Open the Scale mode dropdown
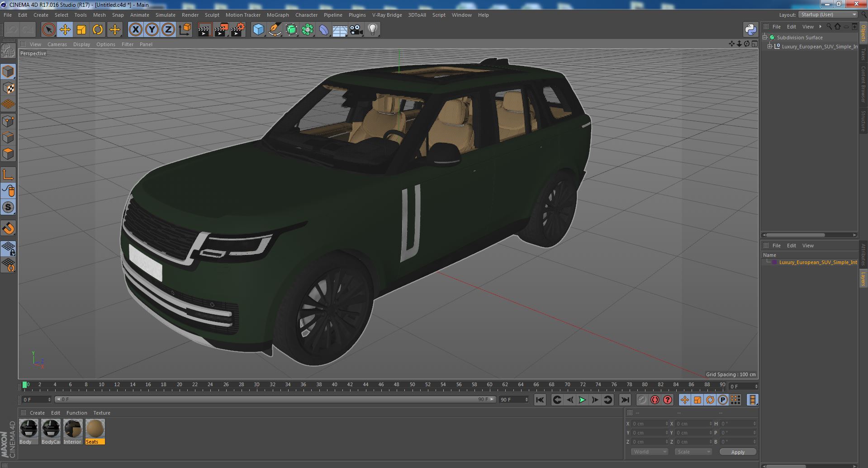This screenshot has width=868, height=468. [693, 452]
